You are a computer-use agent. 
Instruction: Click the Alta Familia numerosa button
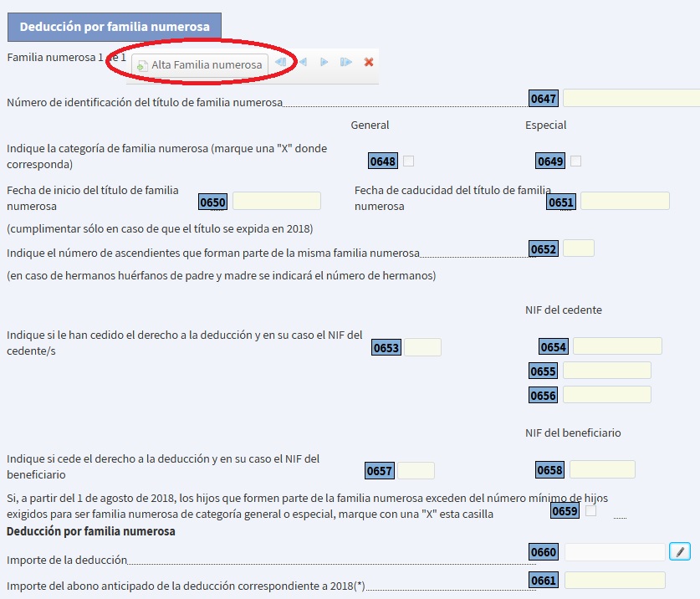pos(200,65)
